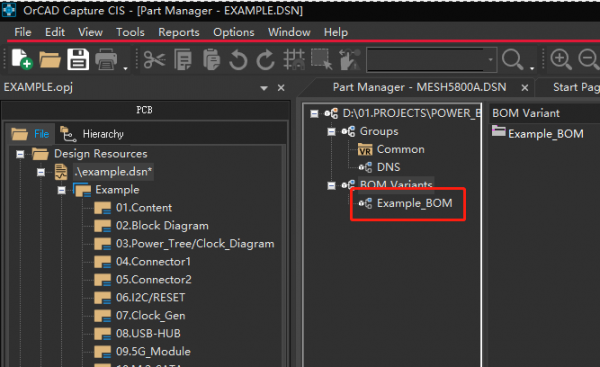
Task: Copy using the toolbar copy icon
Action: click(183, 60)
